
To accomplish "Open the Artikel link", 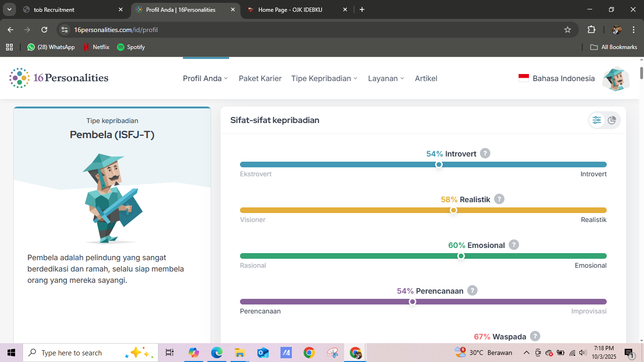I will (426, 79).
